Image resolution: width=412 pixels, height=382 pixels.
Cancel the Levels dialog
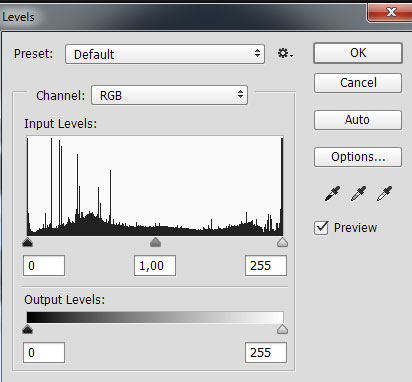tap(358, 83)
